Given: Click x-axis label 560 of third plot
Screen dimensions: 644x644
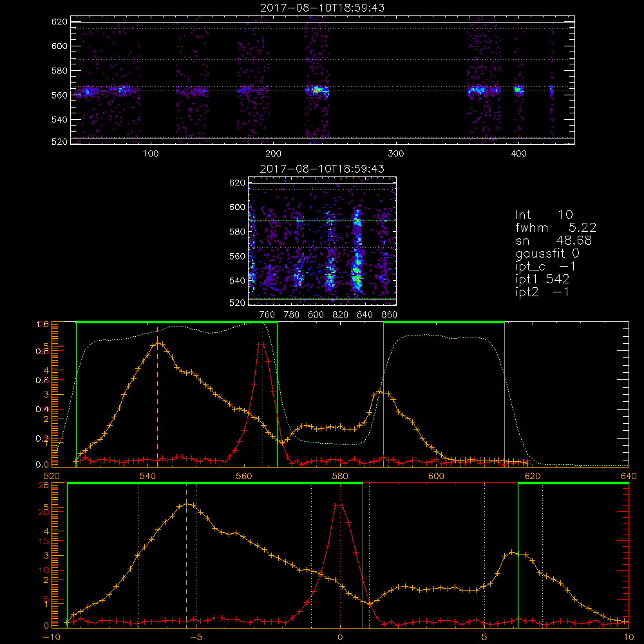Looking at the screenshot, I should 244,476.
